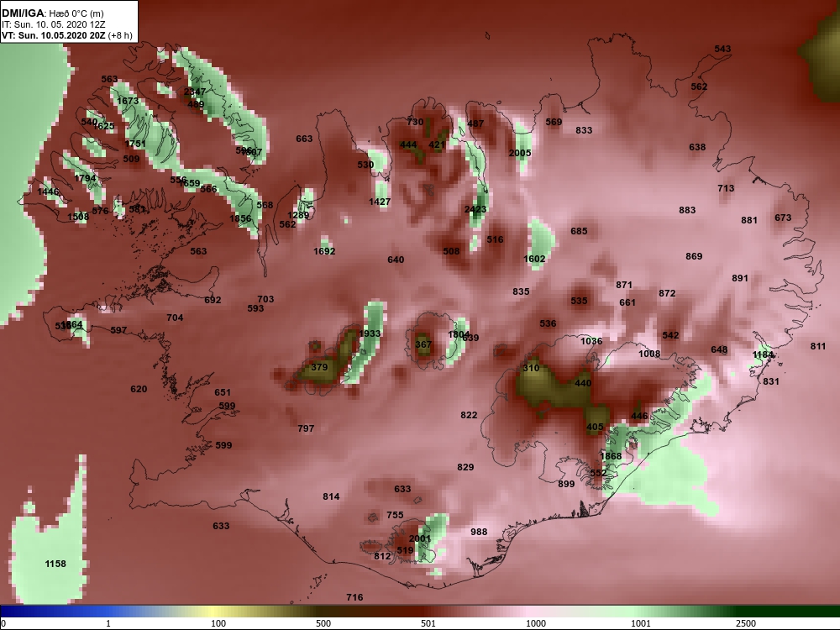
Task: Click the 'DMI/IGA: Hæð 0°C (m)' title text
Action: coord(52,13)
